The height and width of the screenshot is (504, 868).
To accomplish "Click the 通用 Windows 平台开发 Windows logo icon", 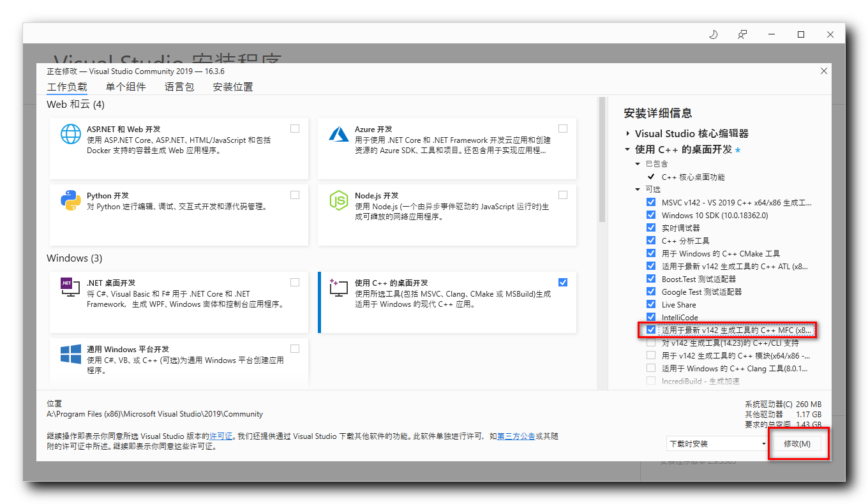I will coord(71,354).
